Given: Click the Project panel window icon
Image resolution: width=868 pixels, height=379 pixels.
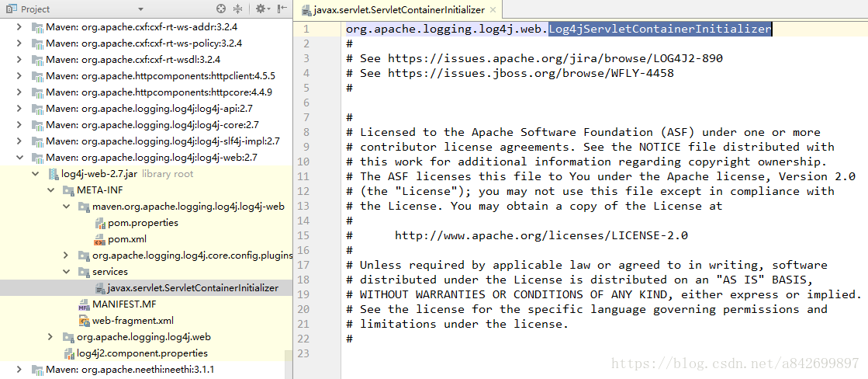Looking at the screenshot, I should coord(11,9).
